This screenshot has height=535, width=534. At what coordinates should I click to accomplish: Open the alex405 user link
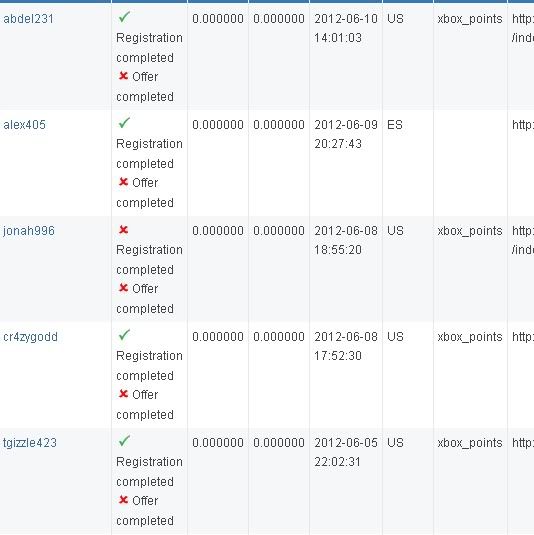[25, 125]
